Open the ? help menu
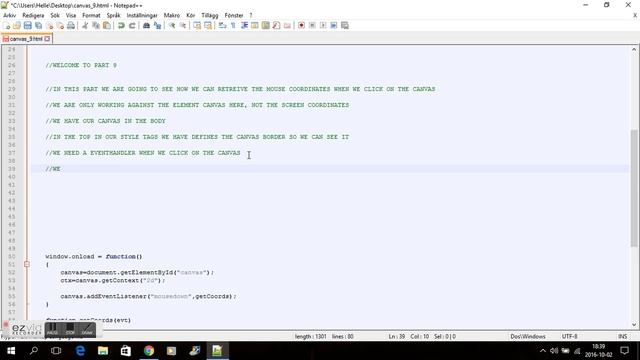Image resolution: width=640 pixels, height=360 pixels. tap(251, 15)
